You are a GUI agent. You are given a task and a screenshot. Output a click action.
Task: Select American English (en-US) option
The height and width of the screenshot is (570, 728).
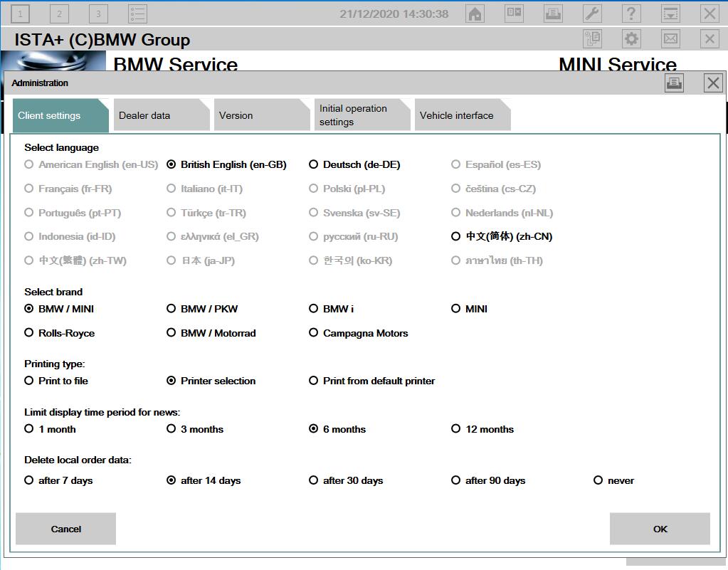click(x=92, y=164)
